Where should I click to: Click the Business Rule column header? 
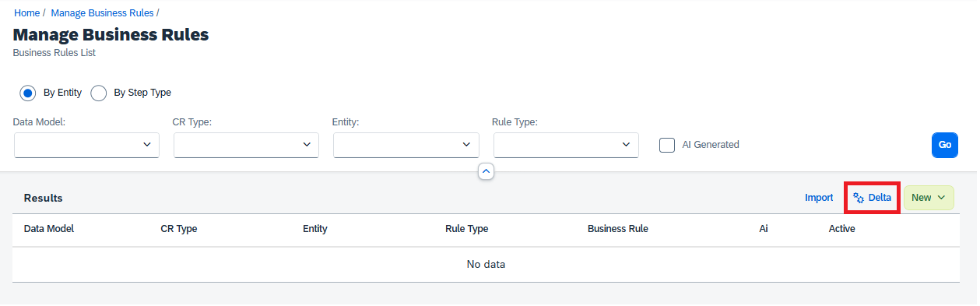coord(618,229)
